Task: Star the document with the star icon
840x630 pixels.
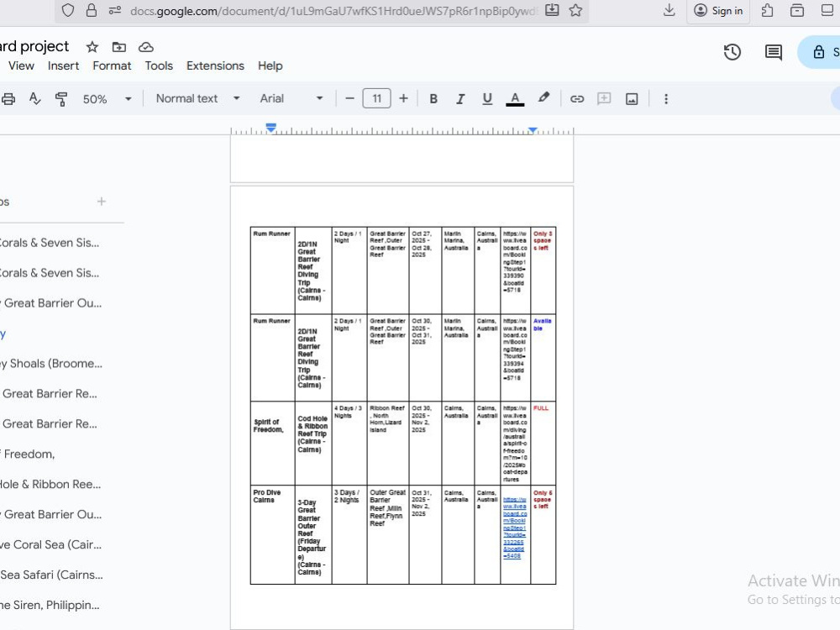Action: point(92,47)
